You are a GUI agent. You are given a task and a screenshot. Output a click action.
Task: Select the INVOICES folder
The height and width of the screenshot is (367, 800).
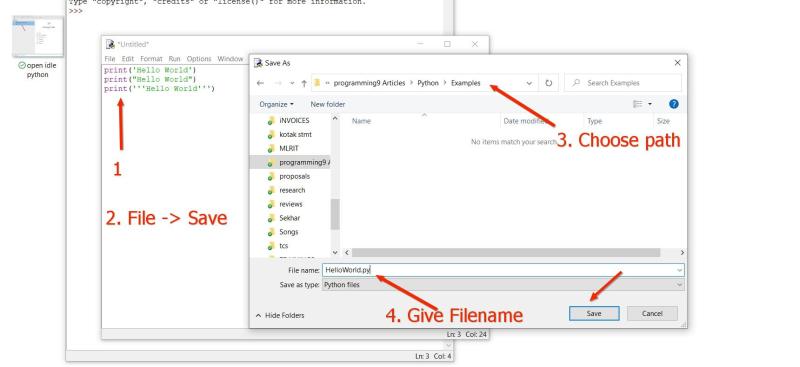tap(294, 120)
